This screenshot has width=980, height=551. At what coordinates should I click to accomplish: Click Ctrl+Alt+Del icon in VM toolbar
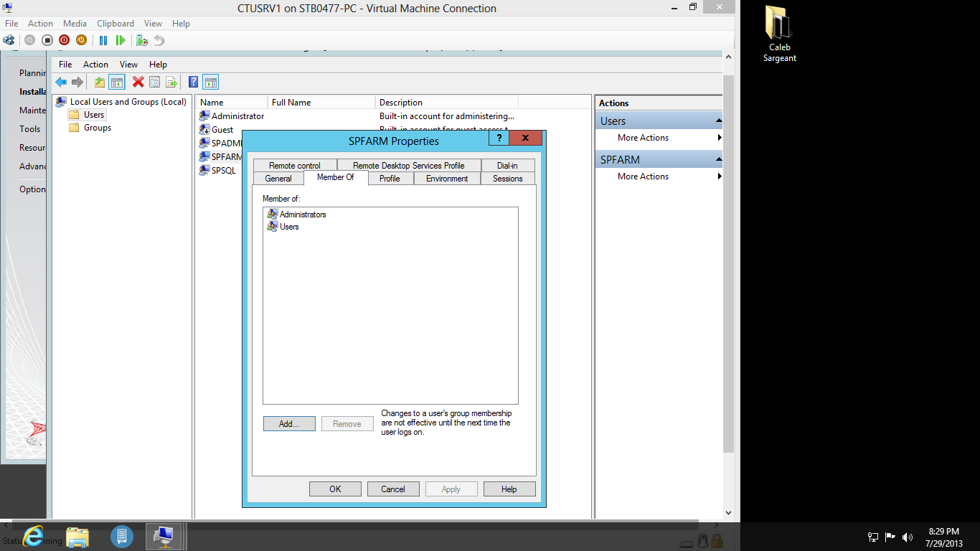9,40
